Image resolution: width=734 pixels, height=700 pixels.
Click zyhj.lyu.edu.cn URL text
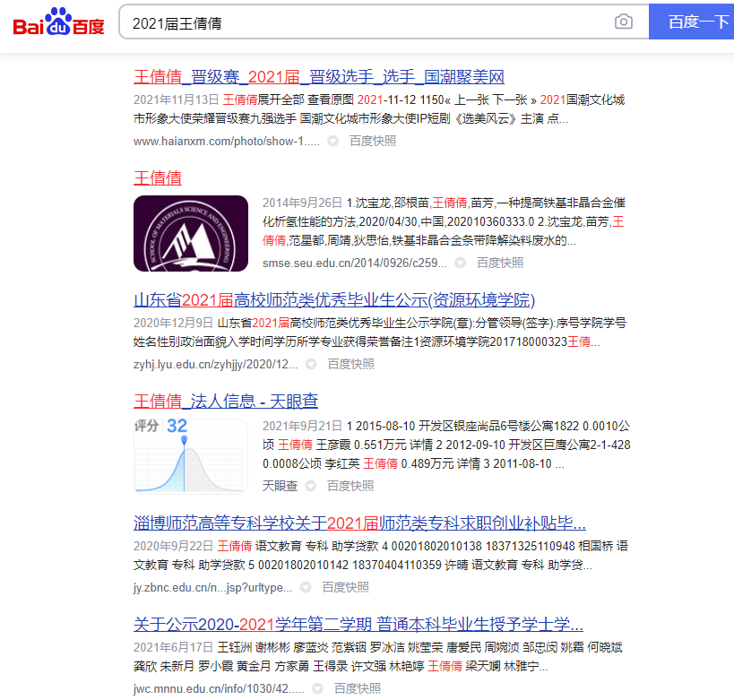(215, 364)
